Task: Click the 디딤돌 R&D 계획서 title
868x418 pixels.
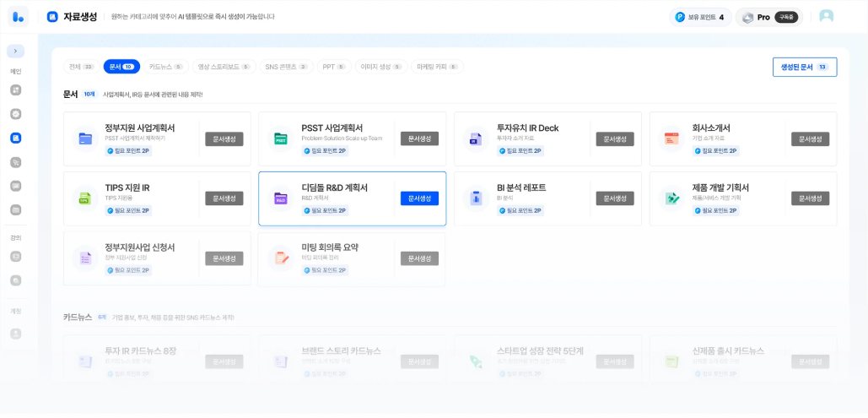Action: (334, 188)
